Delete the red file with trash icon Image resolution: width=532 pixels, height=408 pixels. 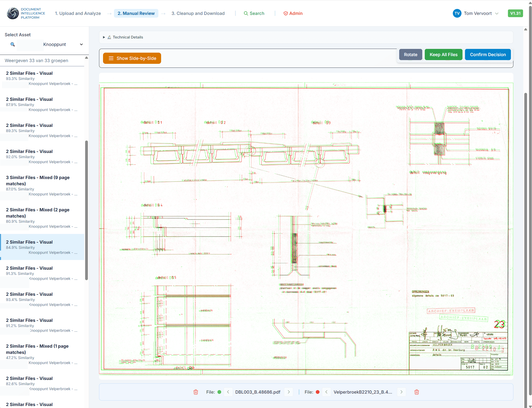[x=417, y=392]
